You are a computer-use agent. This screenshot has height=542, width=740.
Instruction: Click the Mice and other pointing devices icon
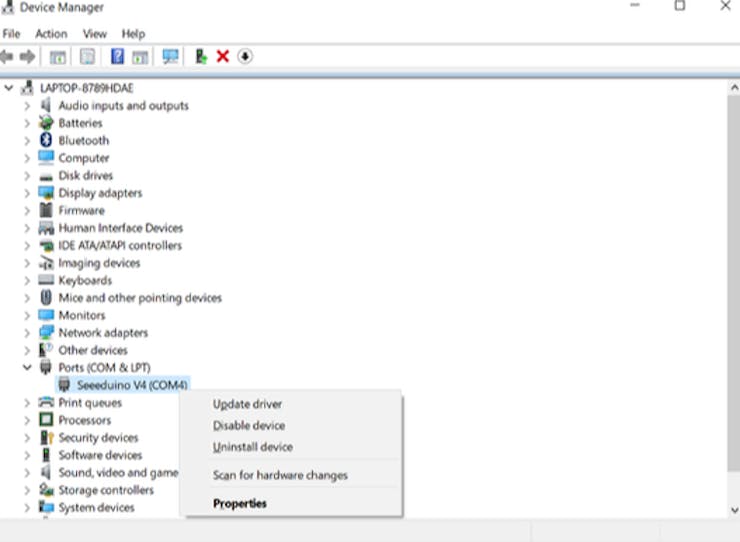click(x=46, y=297)
